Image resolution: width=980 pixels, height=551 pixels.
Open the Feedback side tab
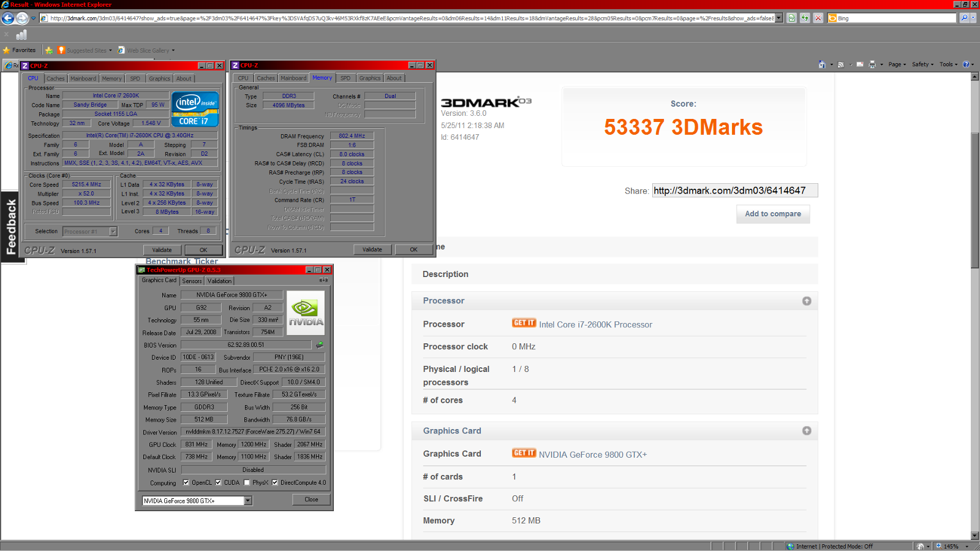[11, 227]
